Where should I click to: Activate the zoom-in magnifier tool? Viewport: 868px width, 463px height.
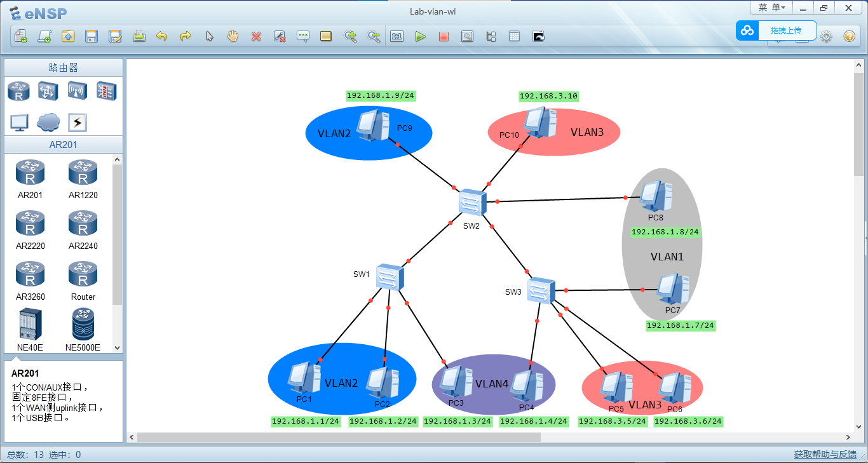pos(350,36)
